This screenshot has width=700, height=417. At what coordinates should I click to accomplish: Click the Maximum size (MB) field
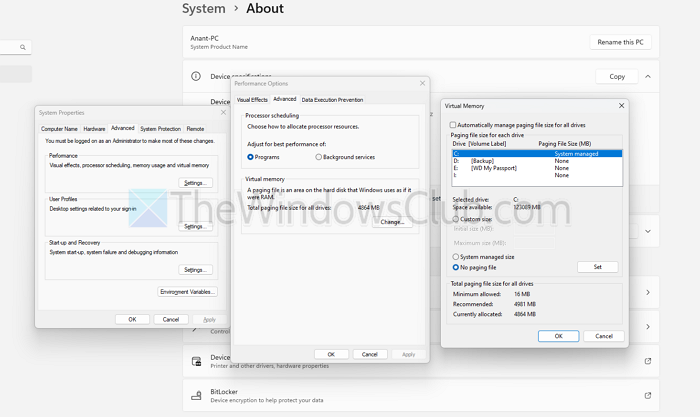(534, 243)
